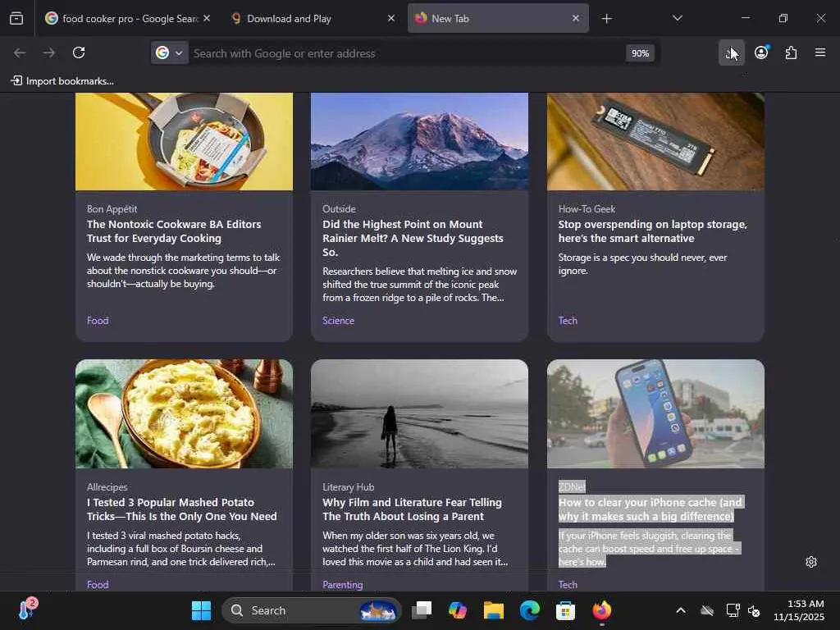Click the Windows taskbar Search box
The image size is (840, 630).
311,610
